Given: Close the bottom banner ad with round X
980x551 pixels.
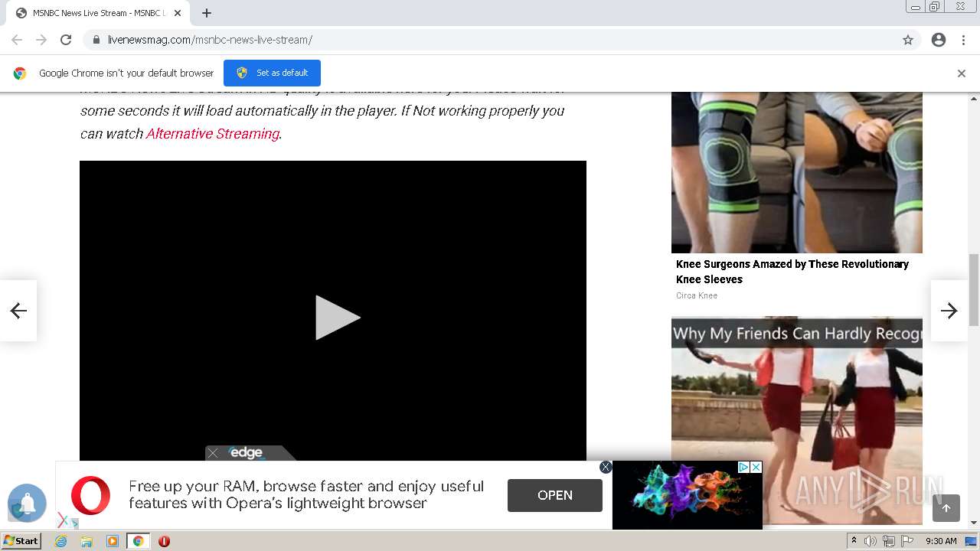Looking at the screenshot, I should pyautogui.click(x=606, y=467).
